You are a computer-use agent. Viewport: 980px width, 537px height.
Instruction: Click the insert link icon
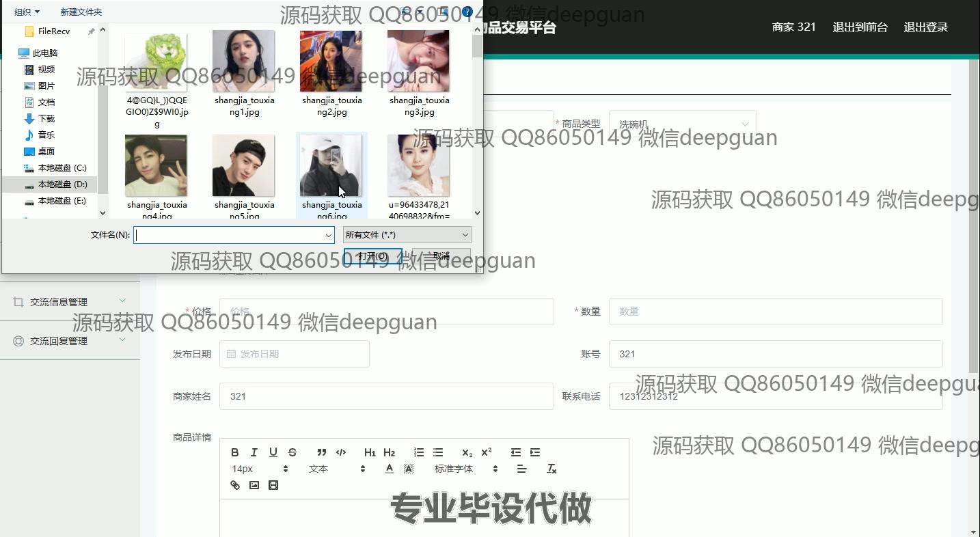click(x=235, y=485)
